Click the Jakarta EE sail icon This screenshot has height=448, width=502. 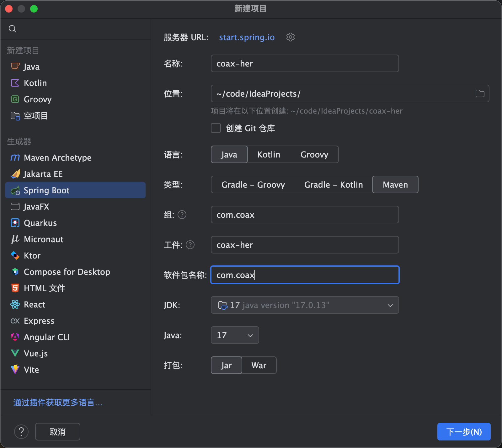15,174
